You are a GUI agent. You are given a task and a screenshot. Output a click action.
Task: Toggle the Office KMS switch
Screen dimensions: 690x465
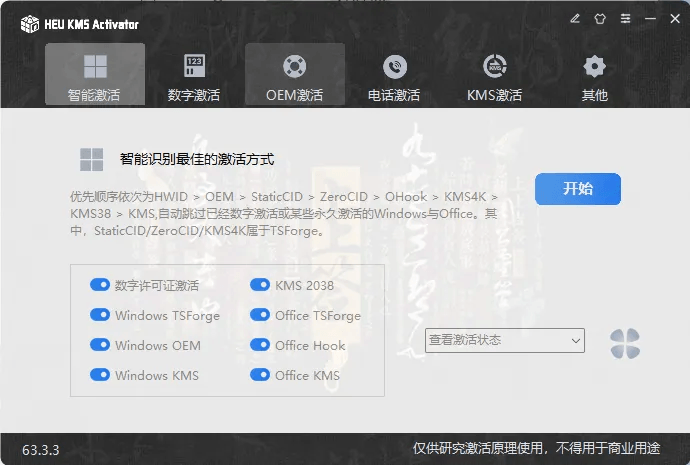tap(260, 374)
